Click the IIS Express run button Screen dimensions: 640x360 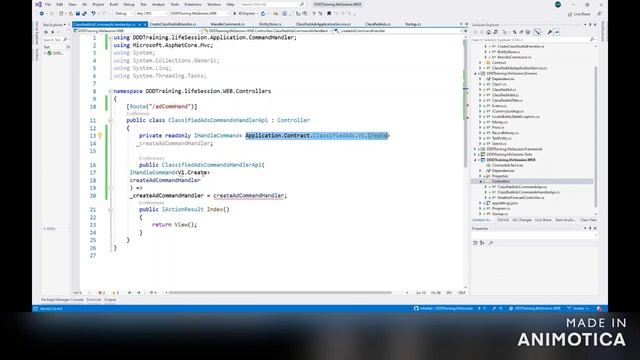click(x=245, y=13)
